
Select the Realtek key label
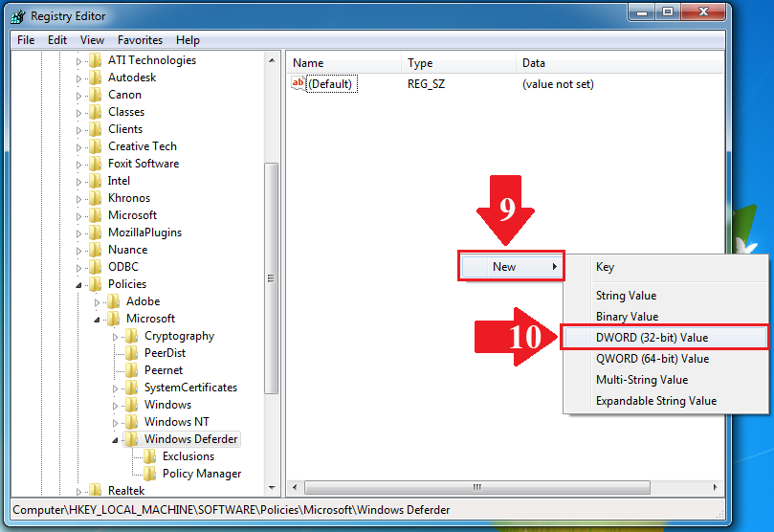126,491
